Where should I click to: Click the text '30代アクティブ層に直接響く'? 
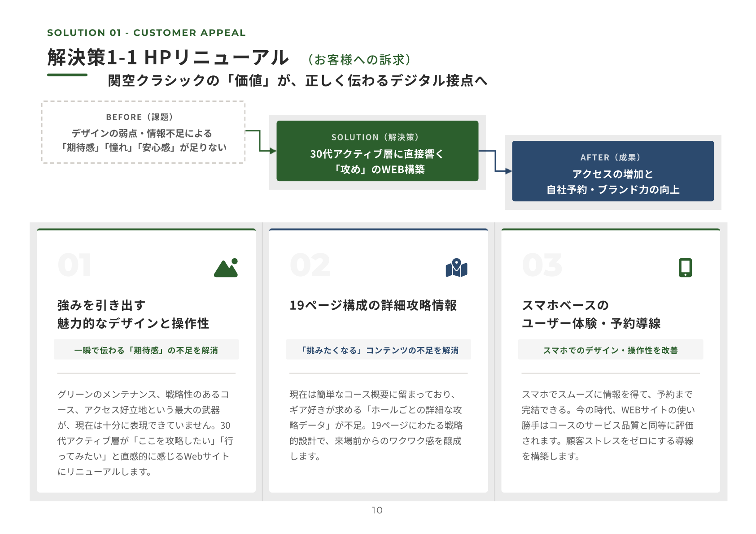pos(377,154)
